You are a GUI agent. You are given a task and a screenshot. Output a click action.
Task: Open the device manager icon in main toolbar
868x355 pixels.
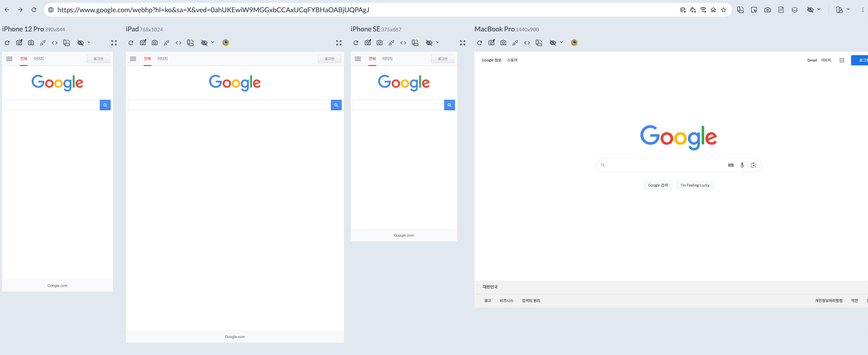tap(839, 10)
